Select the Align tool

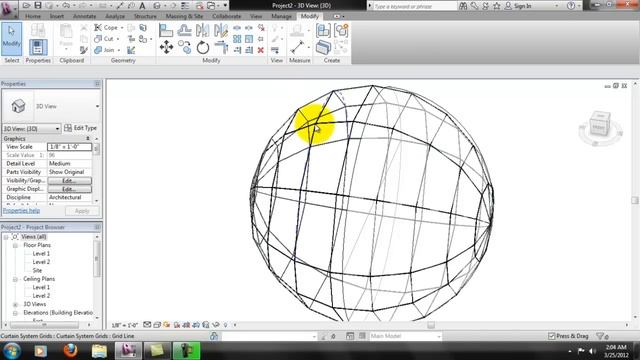pos(166,30)
